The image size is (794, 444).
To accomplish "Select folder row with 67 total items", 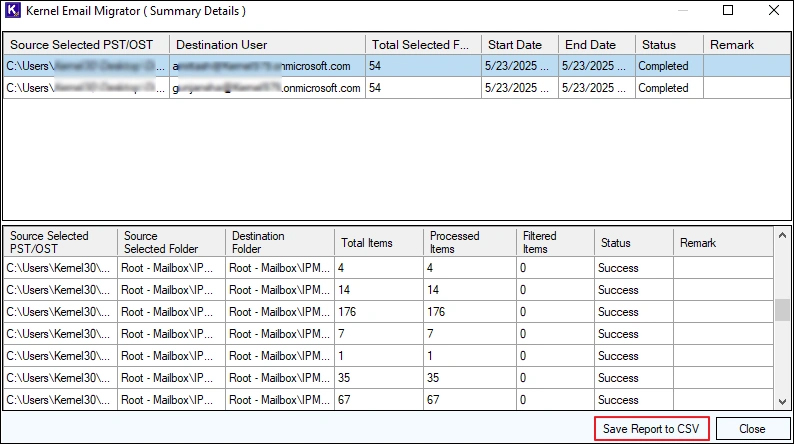I will [389, 399].
